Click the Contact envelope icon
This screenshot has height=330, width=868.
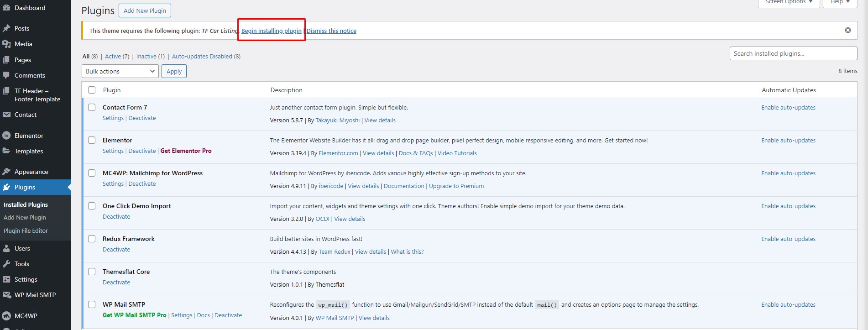tap(6, 115)
